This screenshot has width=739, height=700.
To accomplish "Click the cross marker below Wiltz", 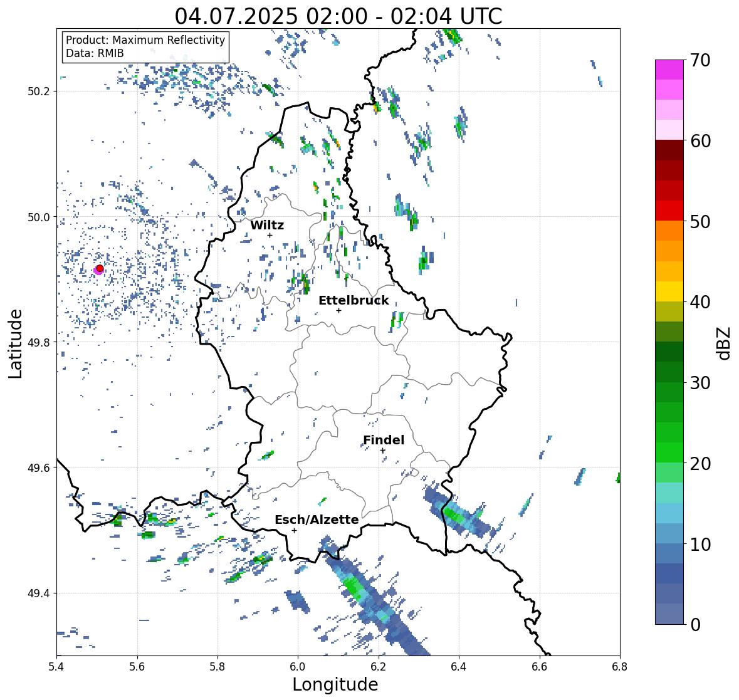I will pyautogui.click(x=270, y=235).
